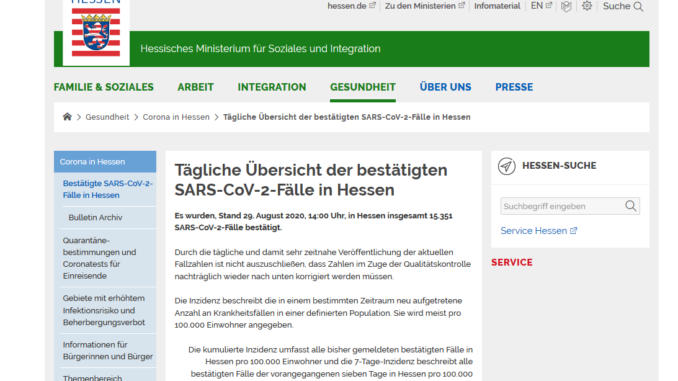
Task: Open Bestätigte SARS-CoV-2-Fälle in Hessen sidebar item
Action: (x=108, y=189)
